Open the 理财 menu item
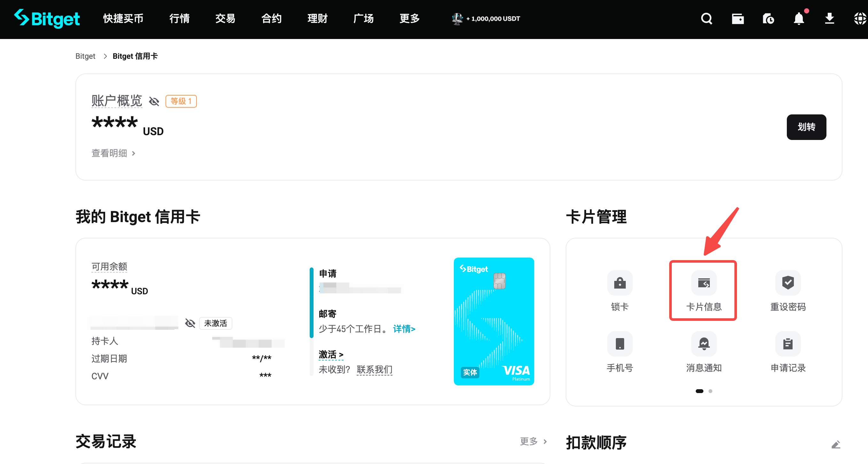 [317, 19]
